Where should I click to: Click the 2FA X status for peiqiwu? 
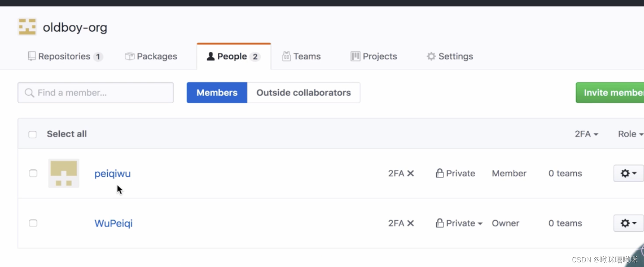pos(401,173)
